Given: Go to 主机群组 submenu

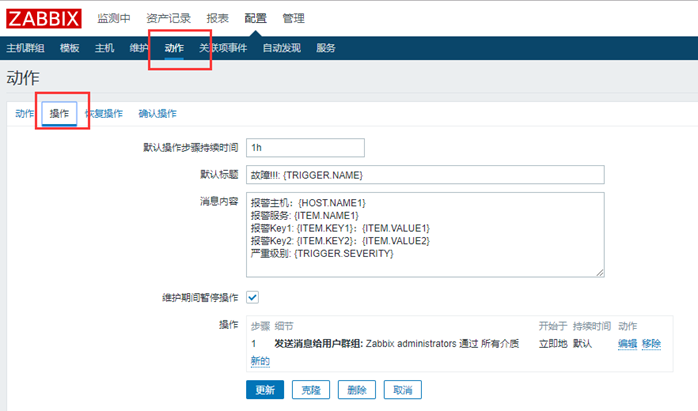Looking at the screenshot, I should pos(25,48).
